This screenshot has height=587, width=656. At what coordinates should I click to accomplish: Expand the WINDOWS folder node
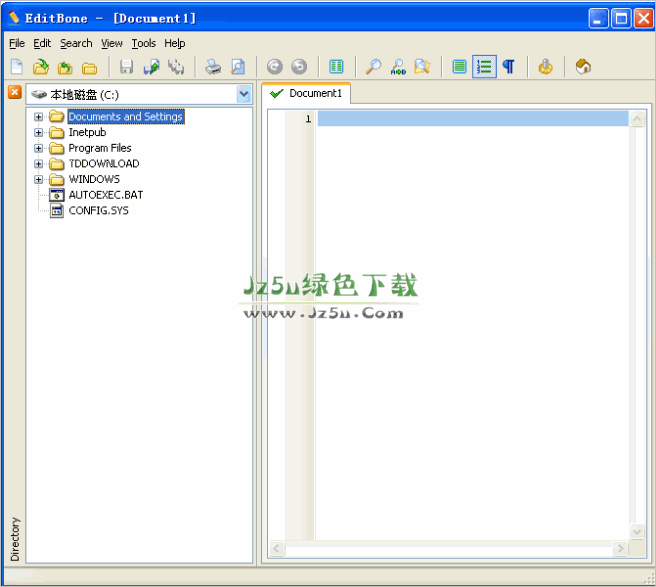point(38,179)
